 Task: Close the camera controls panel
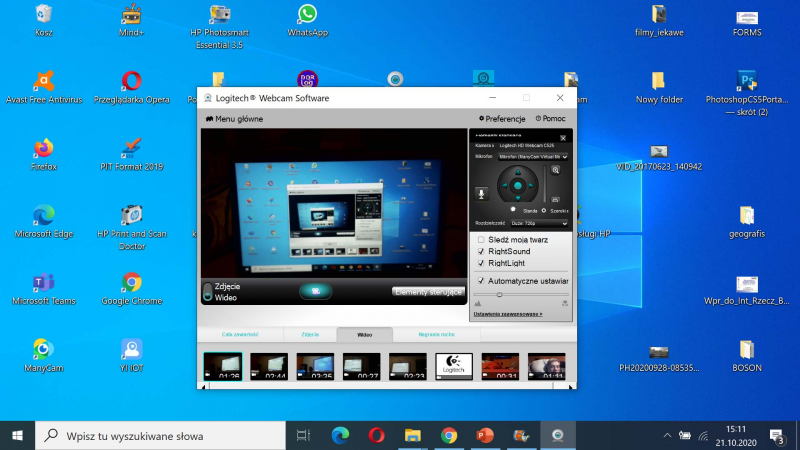563,138
